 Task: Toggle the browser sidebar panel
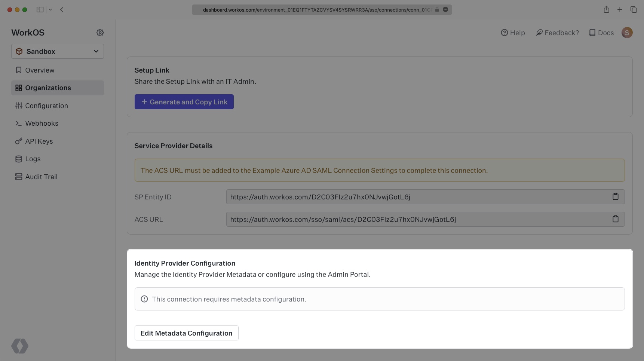click(40, 10)
